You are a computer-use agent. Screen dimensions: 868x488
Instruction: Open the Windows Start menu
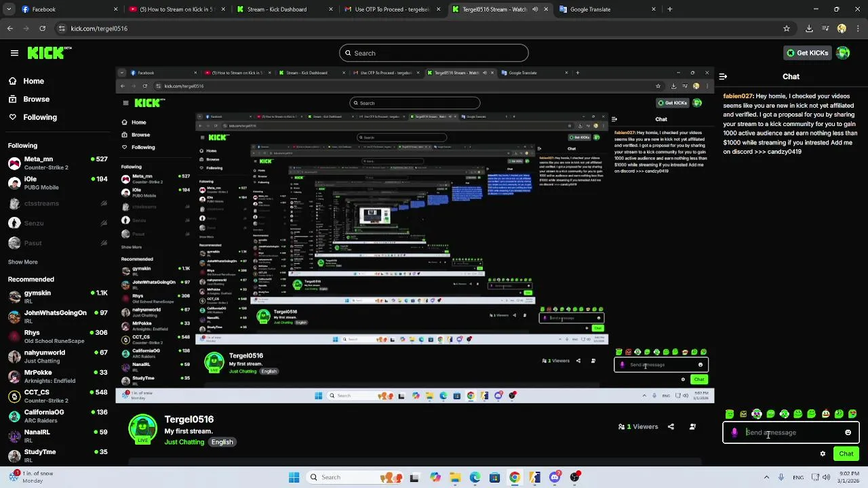point(294,477)
